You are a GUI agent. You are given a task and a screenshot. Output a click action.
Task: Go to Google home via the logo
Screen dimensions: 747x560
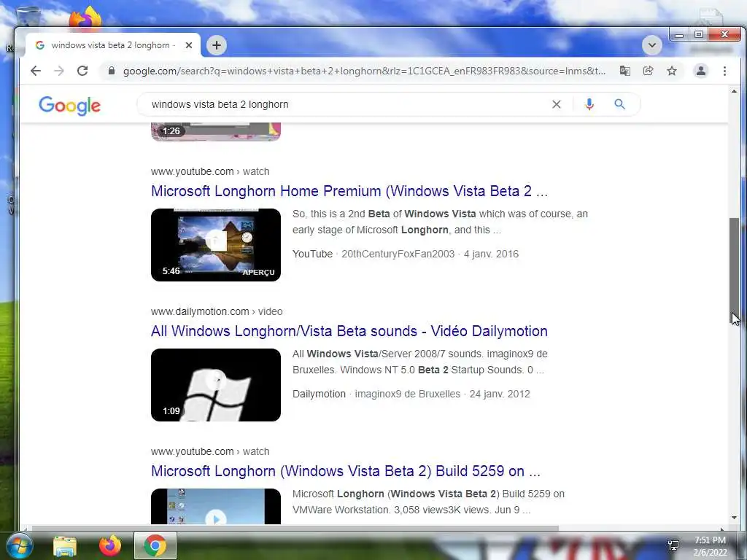69,106
